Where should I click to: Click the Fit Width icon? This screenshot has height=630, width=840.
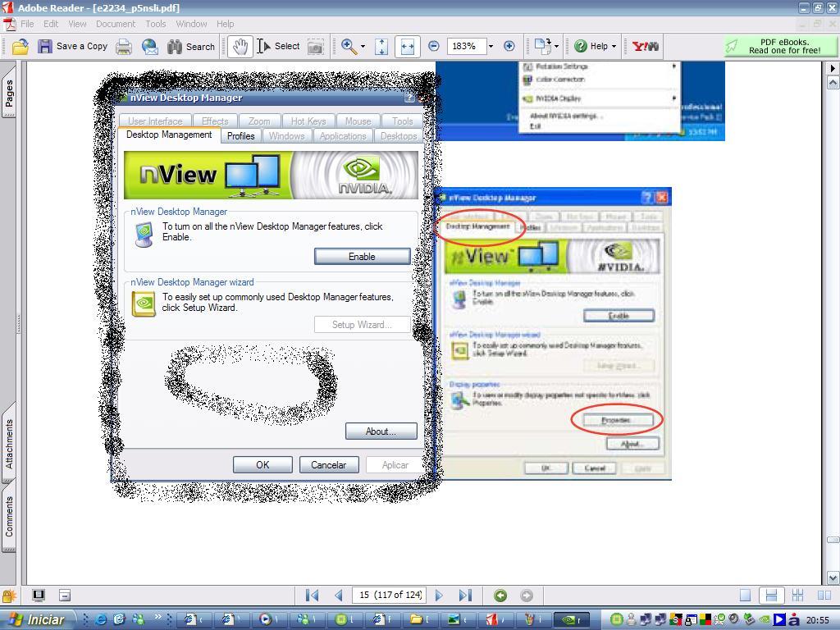[408, 47]
